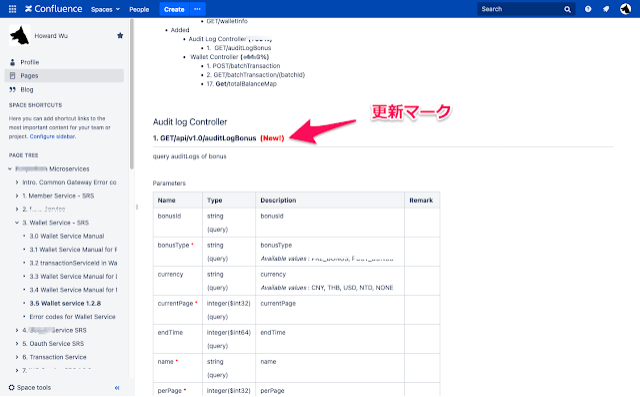This screenshot has height=397, width=640.
Task: Toggle the favorite star for the space
Action: pos(120,35)
